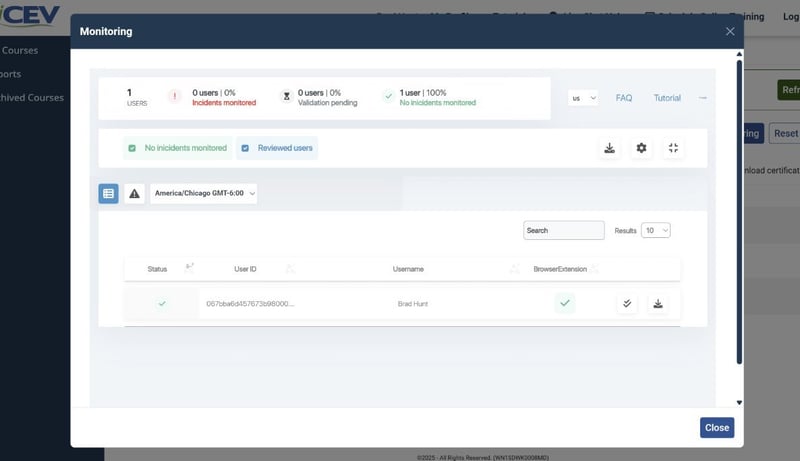The width and height of the screenshot is (800, 461).
Task: Sort the table by Status column
Action: click(157, 269)
